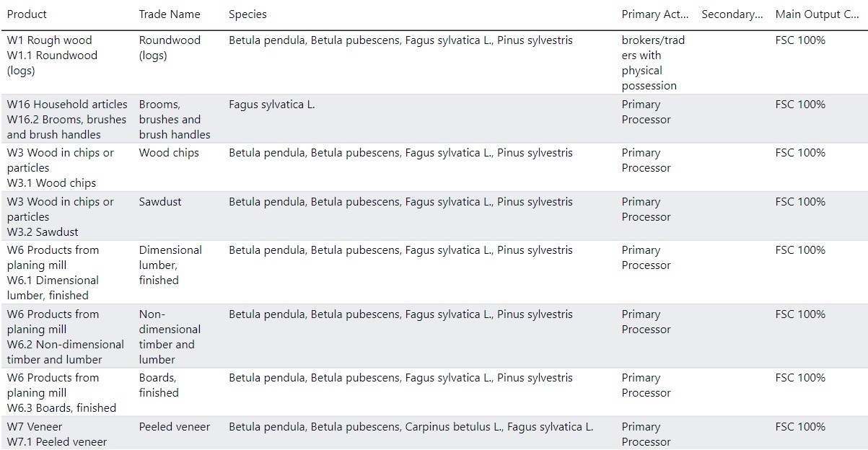The image size is (868, 450).
Task: Click the Sawdust trade name cell
Action: coord(159,202)
